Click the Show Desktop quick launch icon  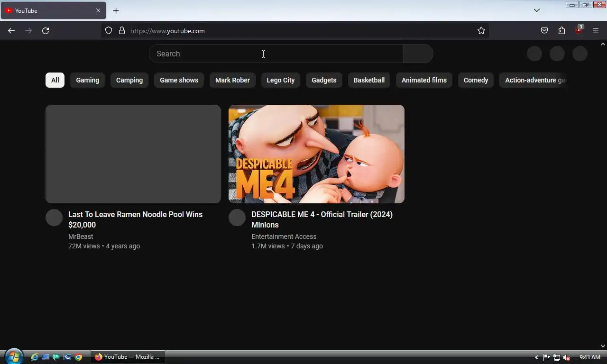pos(46,357)
